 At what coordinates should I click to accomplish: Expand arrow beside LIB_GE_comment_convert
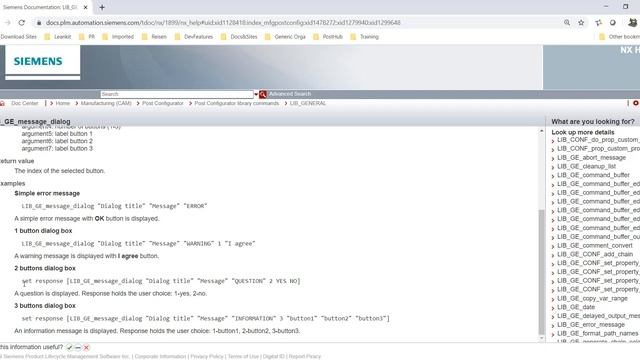[x=553, y=246]
